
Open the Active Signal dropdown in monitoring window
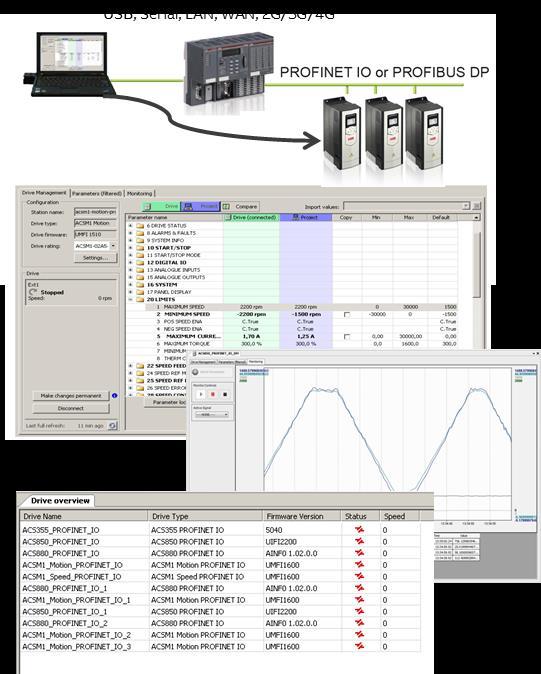(x=212, y=415)
